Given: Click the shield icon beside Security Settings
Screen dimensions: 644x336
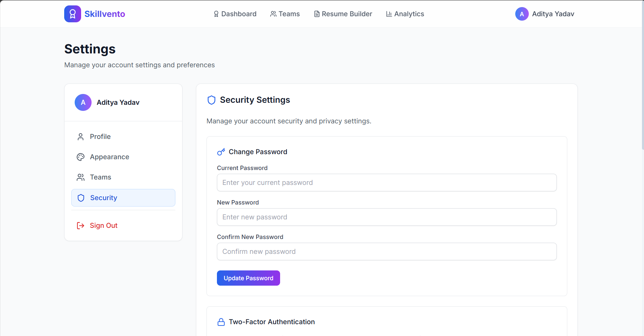Looking at the screenshot, I should tap(212, 100).
